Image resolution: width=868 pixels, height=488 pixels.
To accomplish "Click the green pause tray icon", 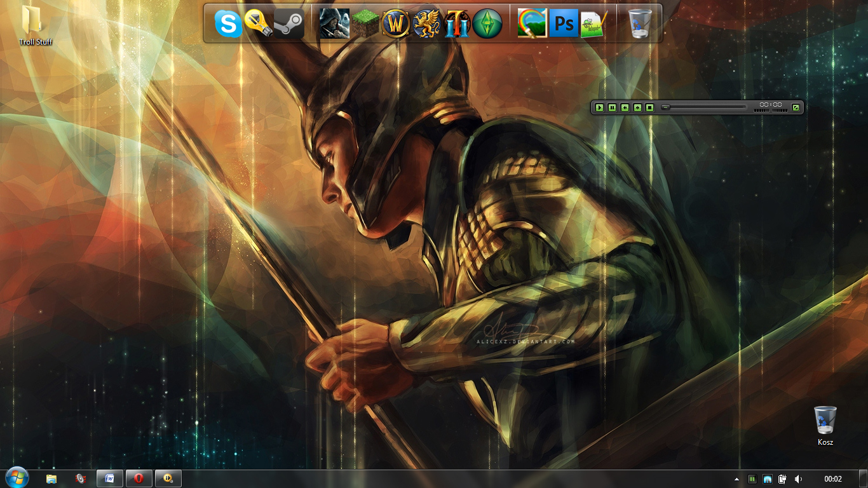I will [752, 479].
